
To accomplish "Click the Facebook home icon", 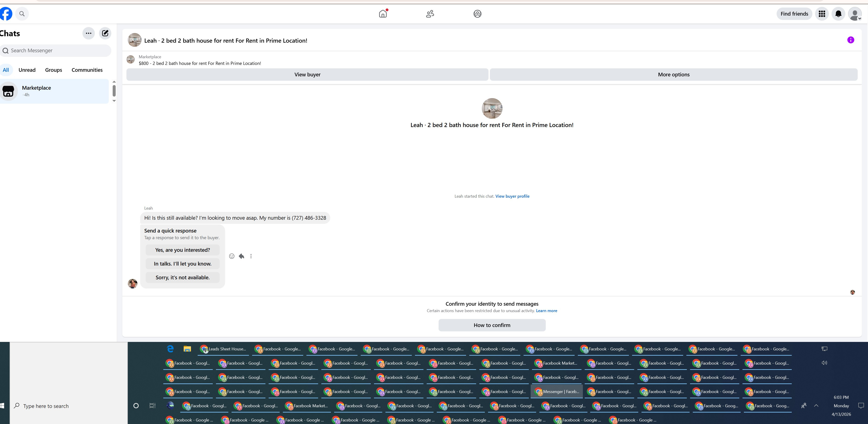I will point(383,14).
